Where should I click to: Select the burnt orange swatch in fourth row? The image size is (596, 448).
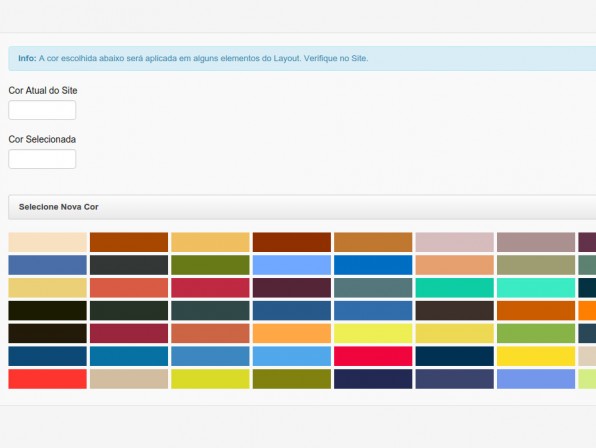[536, 310]
